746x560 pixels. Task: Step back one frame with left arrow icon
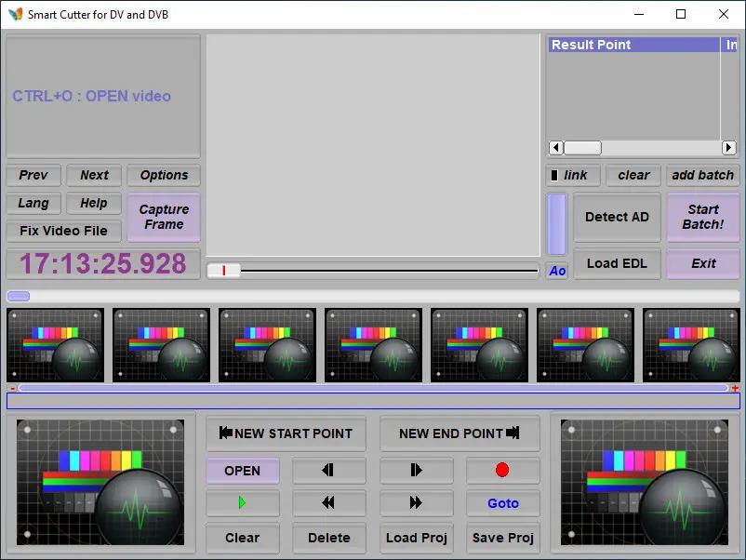click(328, 470)
